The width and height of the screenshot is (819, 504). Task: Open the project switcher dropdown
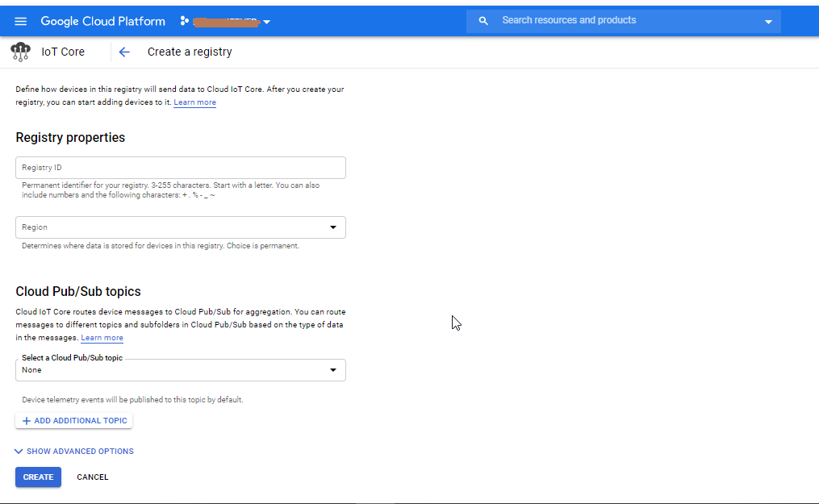tap(226, 21)
